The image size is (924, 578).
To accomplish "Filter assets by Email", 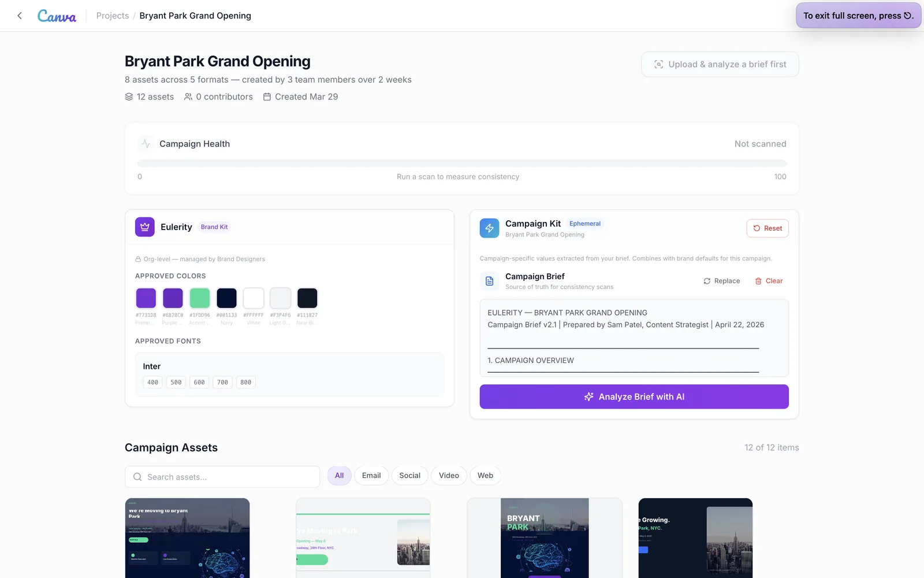I will coord(371,476).
